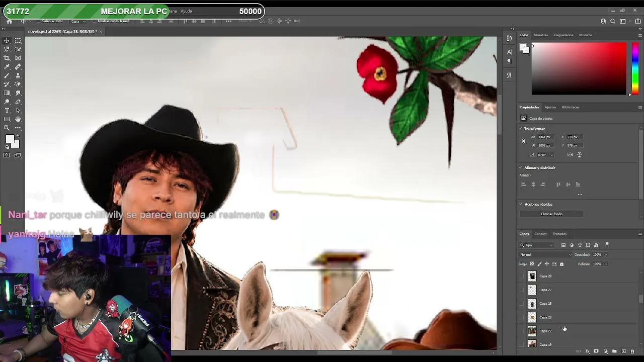Select the Brush tool
The image size is (644, 362).
(7, 76)
